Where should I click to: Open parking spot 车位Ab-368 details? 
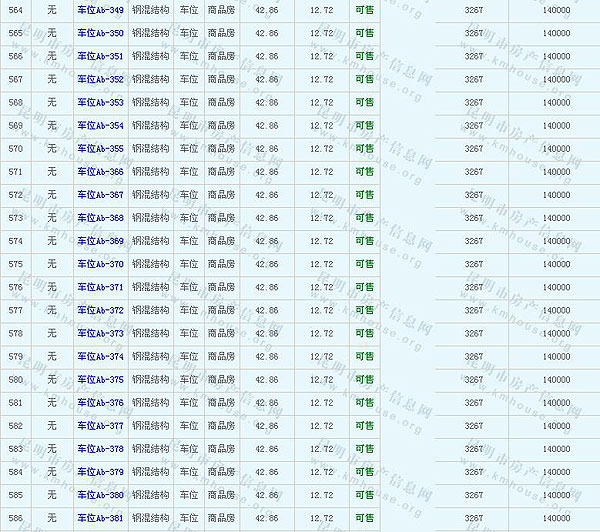click(x=100, y=218)
